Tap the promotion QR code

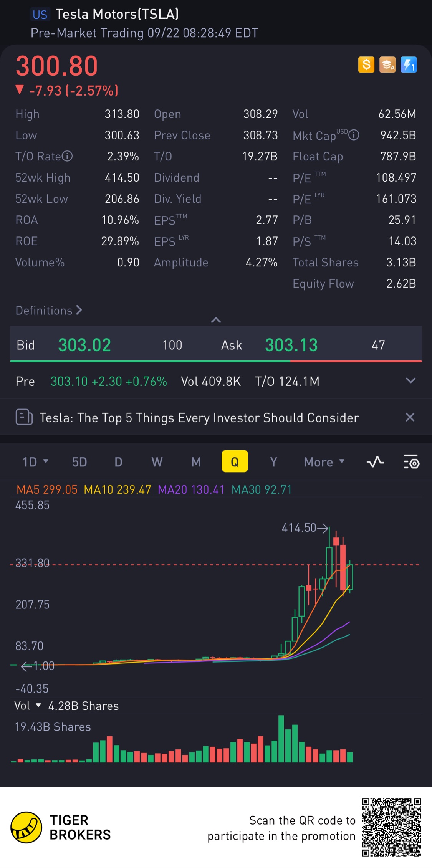[x=392, y=827]
